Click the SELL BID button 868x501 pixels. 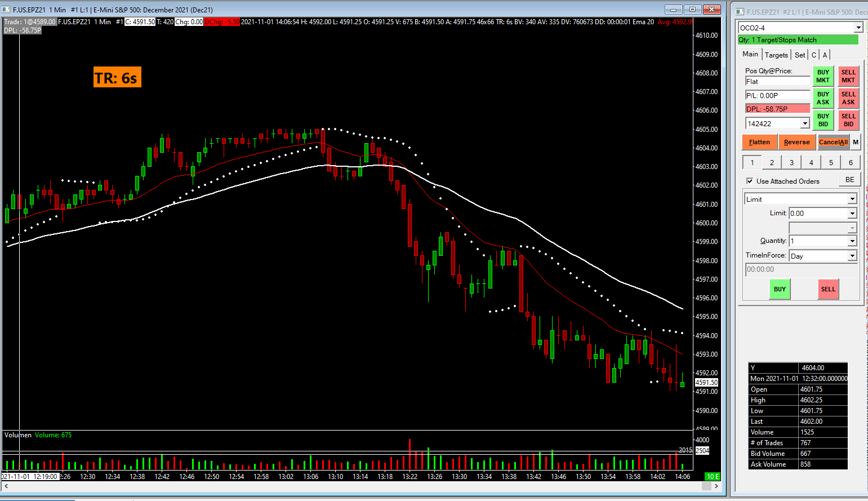[848, 120]
